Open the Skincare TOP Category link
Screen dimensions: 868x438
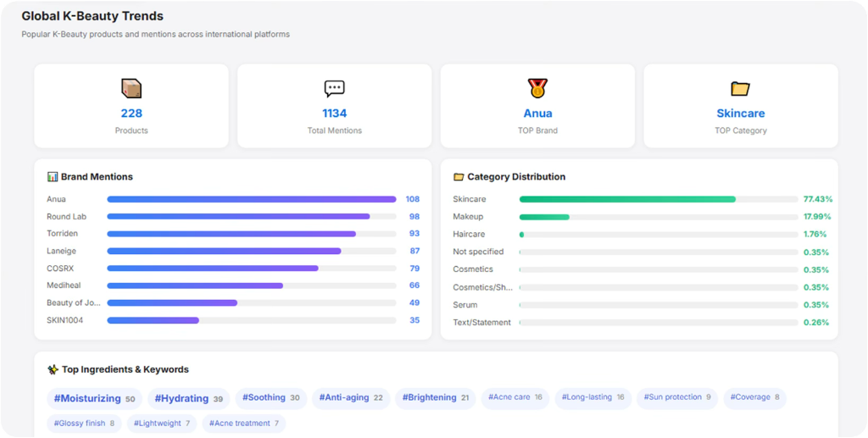coord(740,114)
